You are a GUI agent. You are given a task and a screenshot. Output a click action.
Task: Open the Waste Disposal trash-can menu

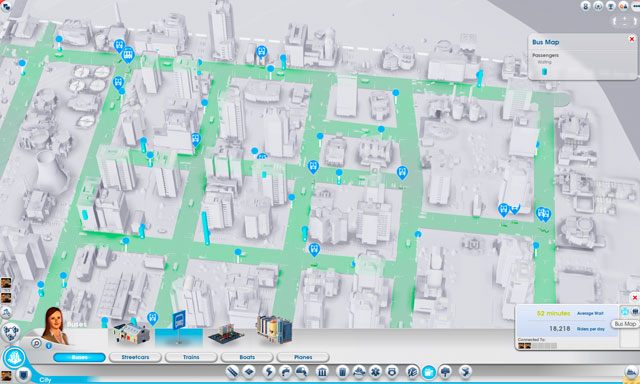point(342,372)
